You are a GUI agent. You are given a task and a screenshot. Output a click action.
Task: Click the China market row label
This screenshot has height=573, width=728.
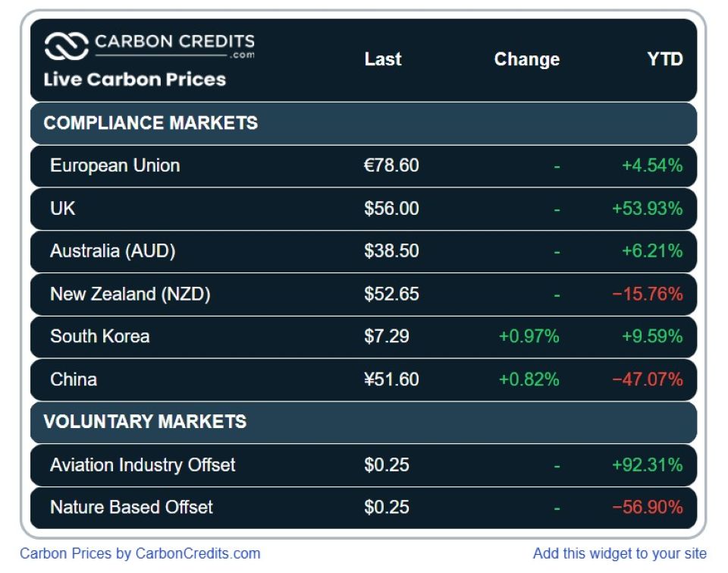click(74, 379)
